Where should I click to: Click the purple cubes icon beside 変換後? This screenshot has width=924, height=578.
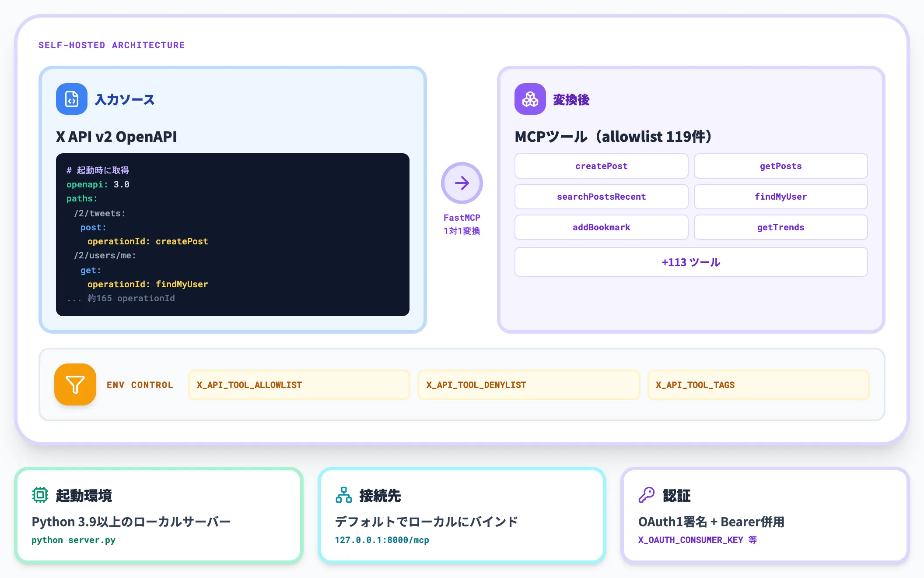(x=530, y=99)
